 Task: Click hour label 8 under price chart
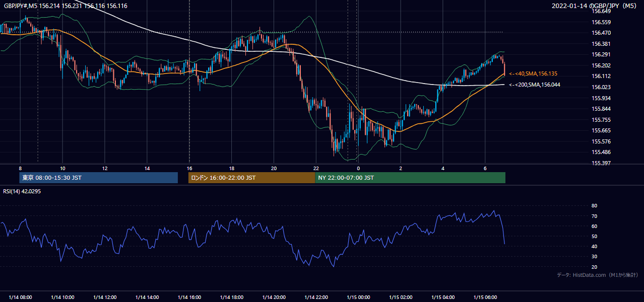[x=20, y=168]
